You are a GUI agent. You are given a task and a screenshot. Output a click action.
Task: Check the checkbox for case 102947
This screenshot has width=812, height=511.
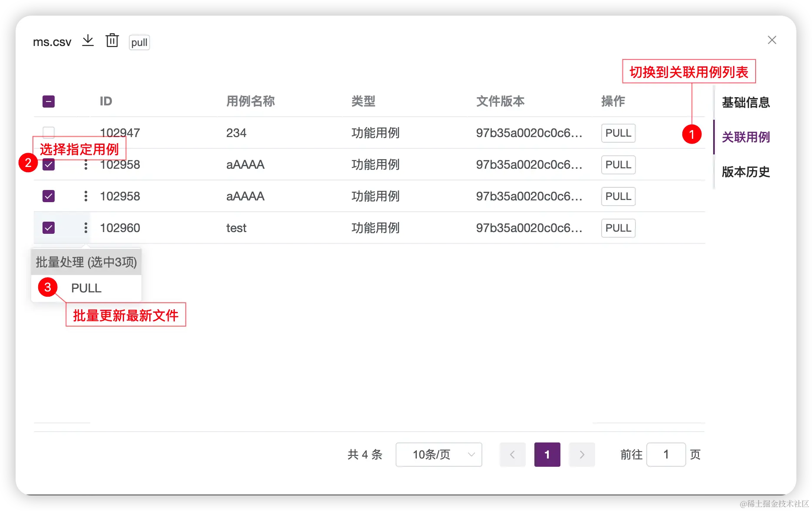48,133
